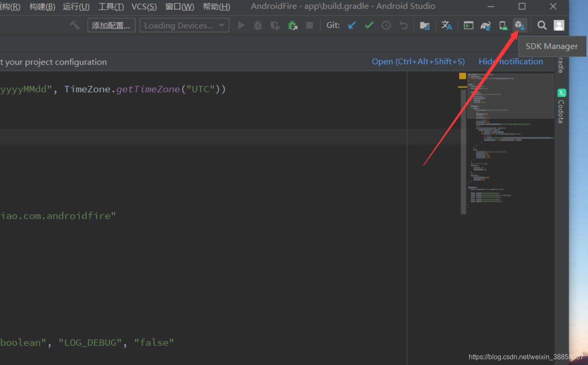Click the 添加配置 button
The height and width of the screenshot is (365, 588).
tap(111, 25)
